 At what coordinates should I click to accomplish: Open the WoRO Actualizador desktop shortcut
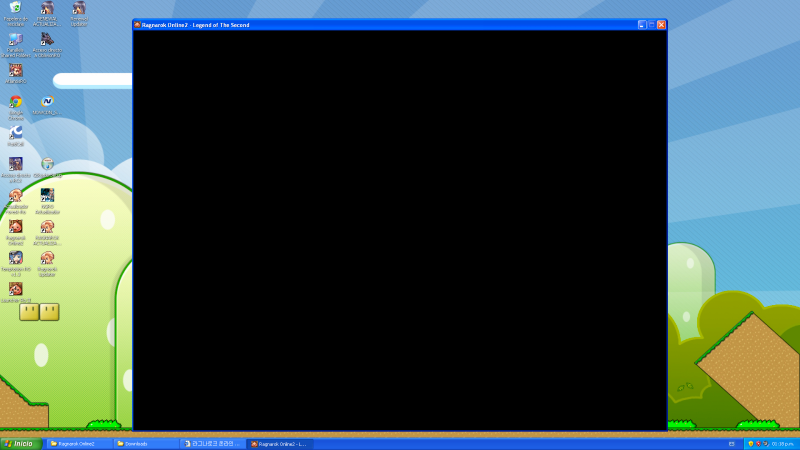tap(47, 201)
